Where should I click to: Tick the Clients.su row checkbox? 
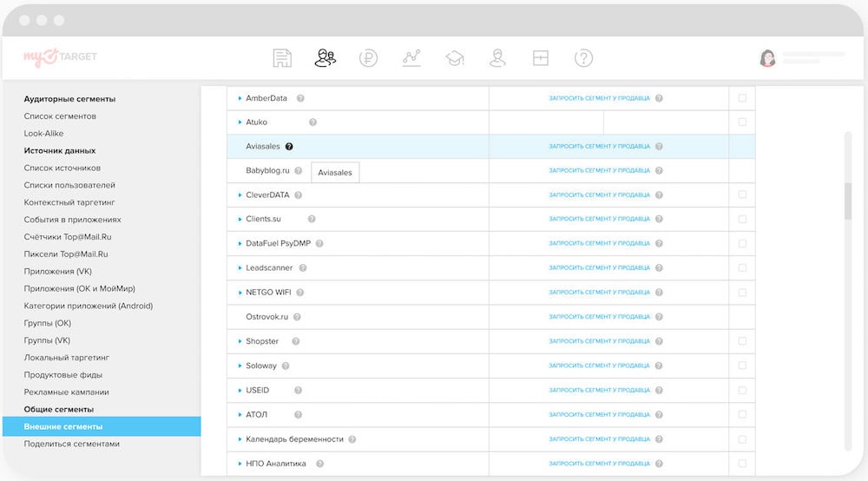pyautogui.click(x=742, y=219)
